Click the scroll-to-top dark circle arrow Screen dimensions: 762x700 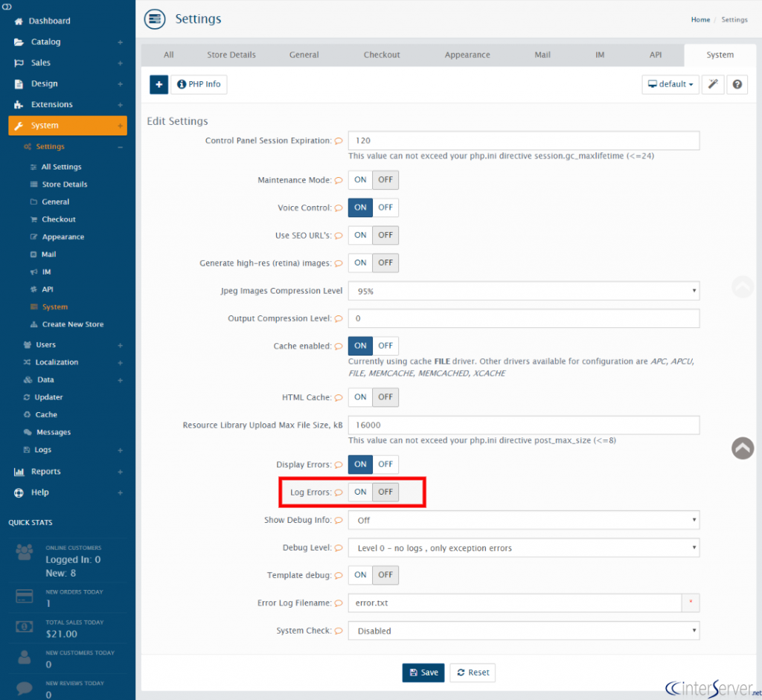(742, 448)
